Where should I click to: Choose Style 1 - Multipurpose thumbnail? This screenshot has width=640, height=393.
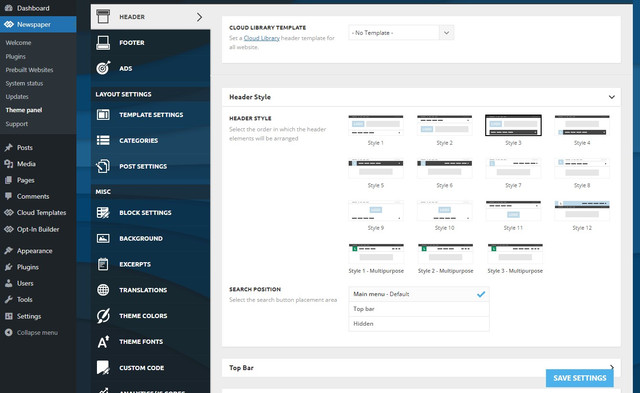pos(376,253)
